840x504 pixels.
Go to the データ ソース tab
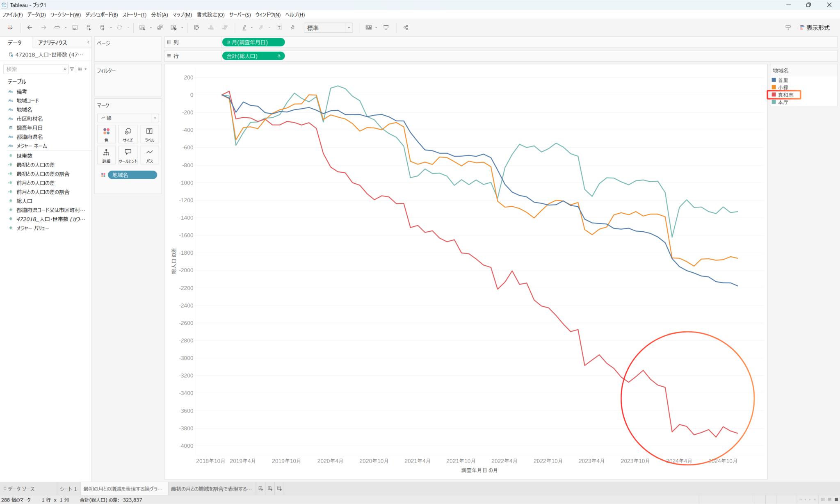tap(19, 489)
